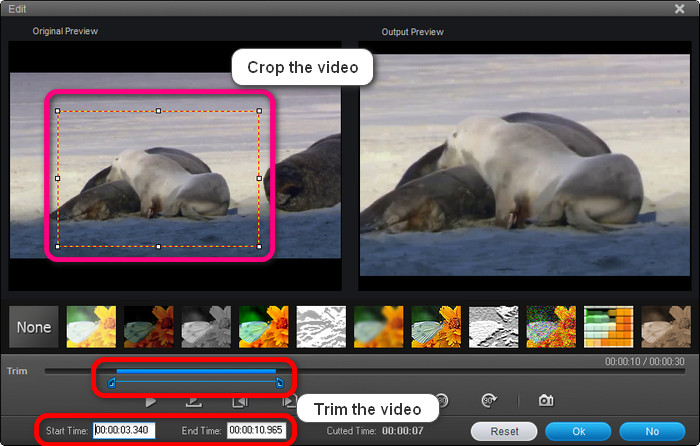Choose the emboss relief effect thumbnail

[494, 327]
